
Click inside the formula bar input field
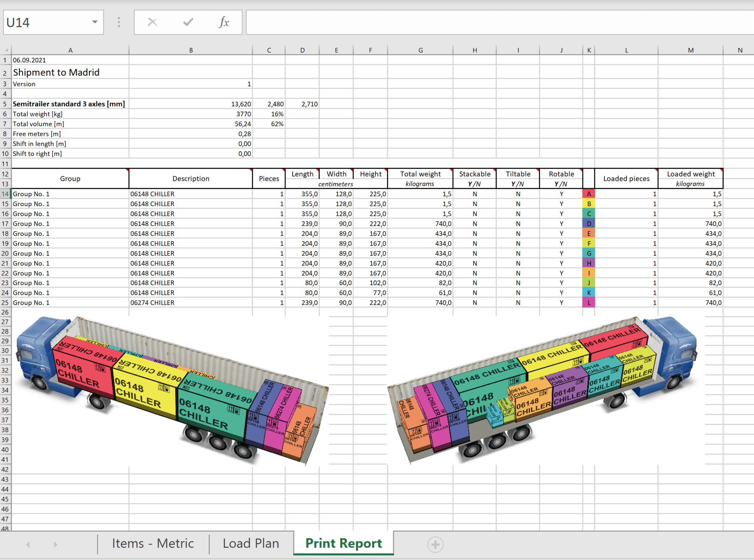click(479, 22)
